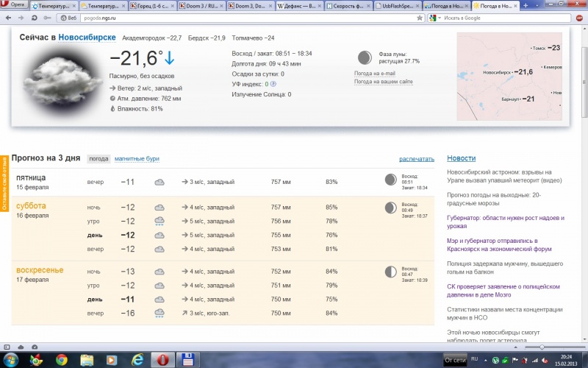Open the Windows Start menu
Screen dimensions: 588x368
(10, 361)
